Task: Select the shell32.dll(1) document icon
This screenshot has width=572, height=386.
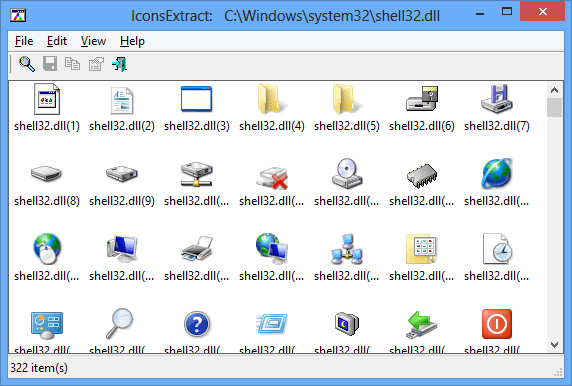Action: (47, 99)
